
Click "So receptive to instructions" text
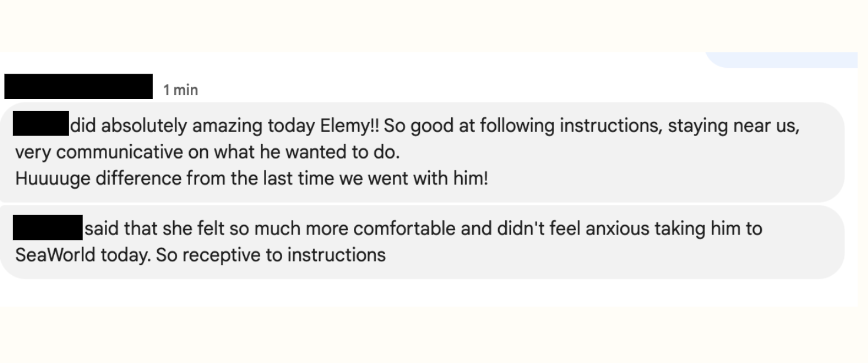pos(271,255)
